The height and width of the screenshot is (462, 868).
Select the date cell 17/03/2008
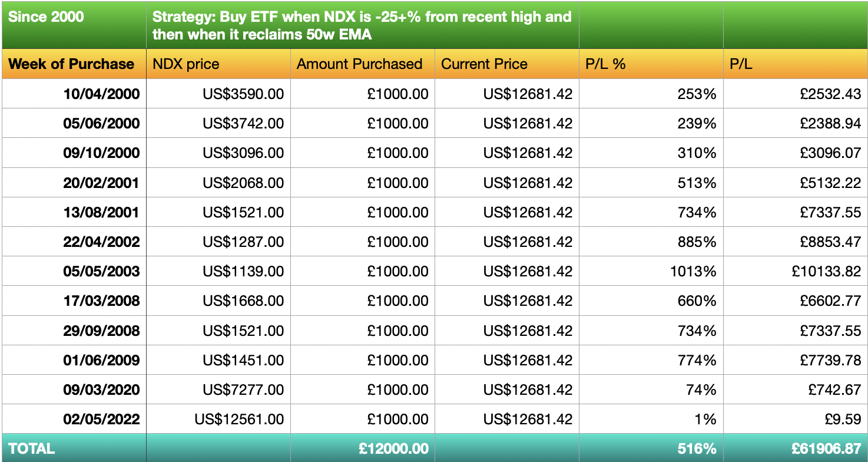pos(74,301)
